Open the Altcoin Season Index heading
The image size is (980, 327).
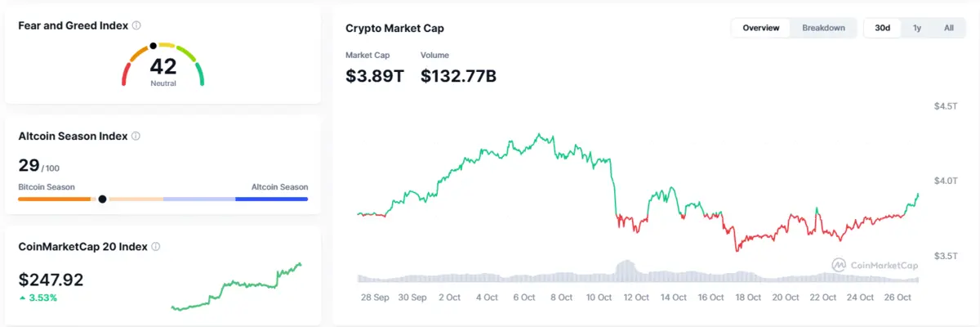pyautogui.click(x=73, y=137)
